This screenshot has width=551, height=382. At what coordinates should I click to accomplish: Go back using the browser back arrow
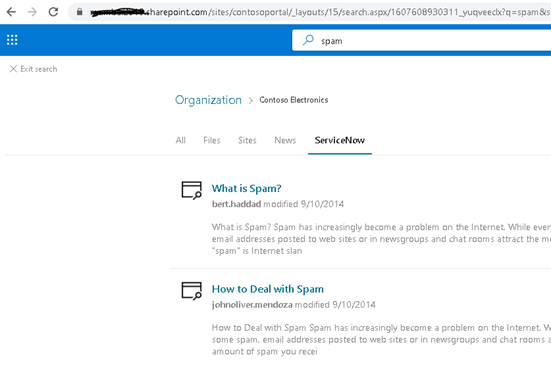(x=11, y=12)
